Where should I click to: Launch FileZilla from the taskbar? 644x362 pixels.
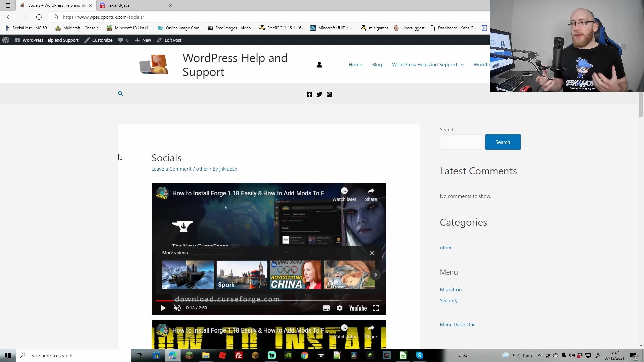[239, 355]
